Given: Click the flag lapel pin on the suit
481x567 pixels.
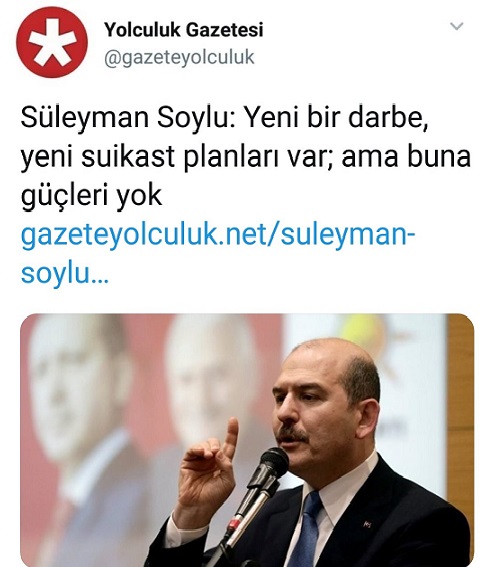Looking at the screenshot, I should point(368,524).
